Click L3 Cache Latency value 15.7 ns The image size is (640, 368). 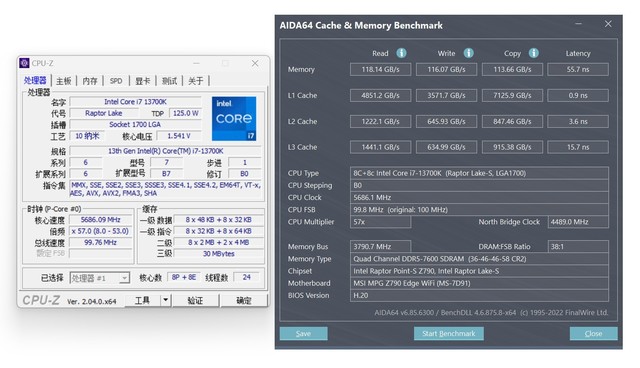click(578, 147)
